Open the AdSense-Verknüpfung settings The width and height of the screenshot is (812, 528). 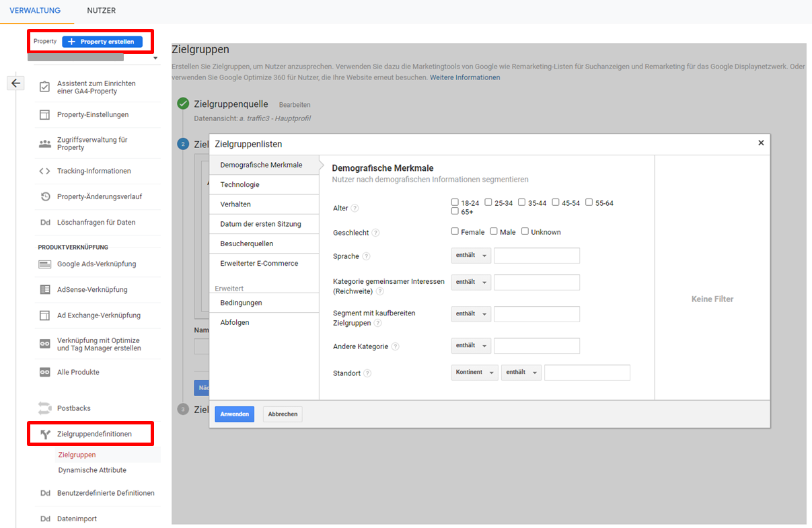[44, 289]
